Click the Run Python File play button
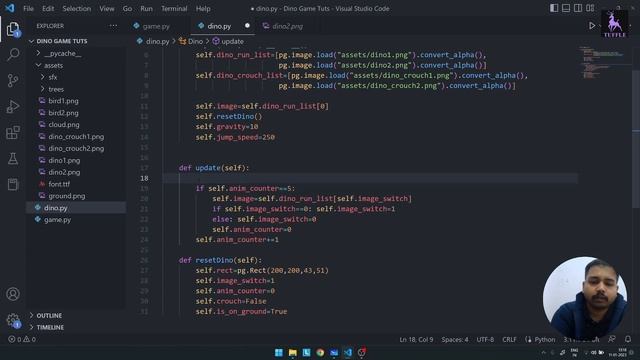 point(591,26)
